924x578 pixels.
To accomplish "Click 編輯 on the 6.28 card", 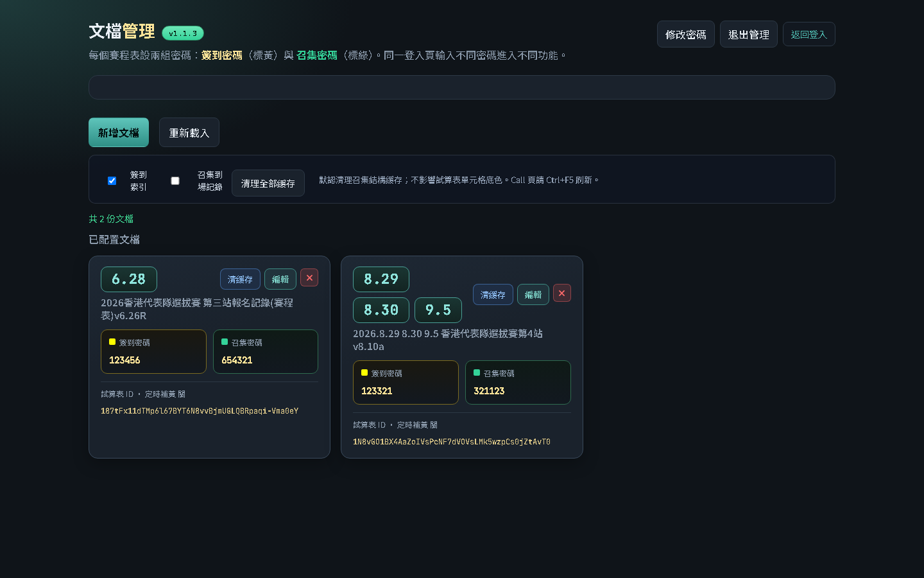I will click(280, 279).
